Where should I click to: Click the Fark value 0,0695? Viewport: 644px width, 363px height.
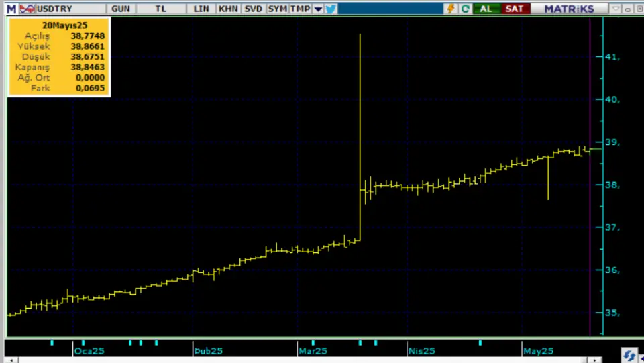point(91,88)
